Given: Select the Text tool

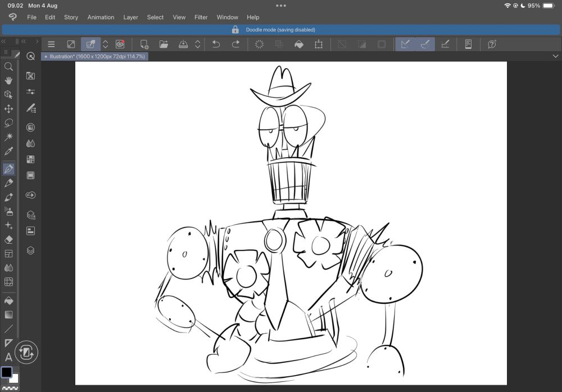Looking at the screenshot, I should (8, 357).
